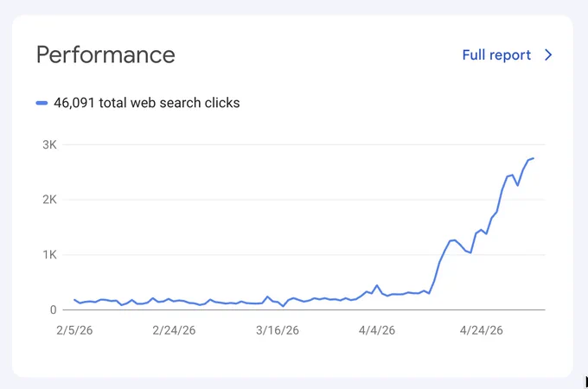Click the 3K horizontal gridline

tap(304, 144)
